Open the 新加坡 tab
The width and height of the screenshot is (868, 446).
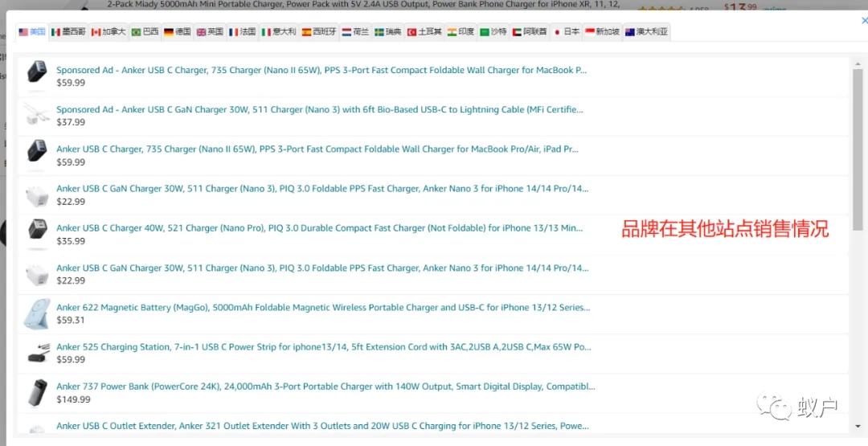[602, 32]
